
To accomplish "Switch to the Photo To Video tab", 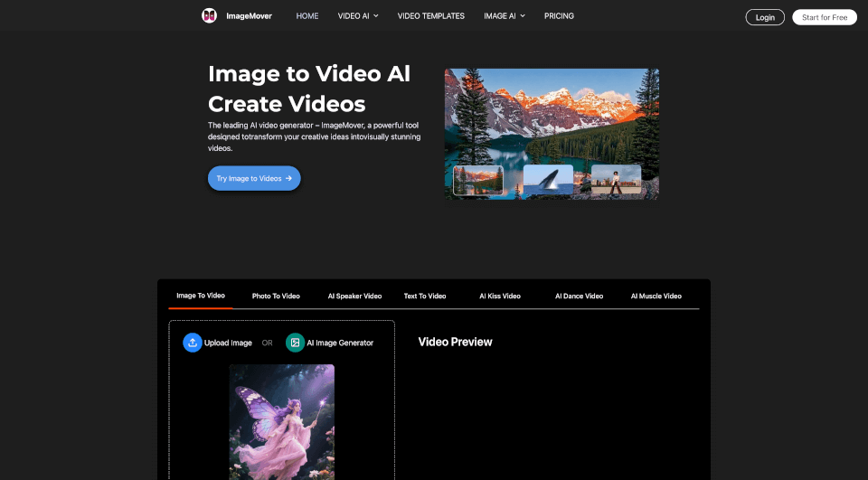I will point(276,296).
